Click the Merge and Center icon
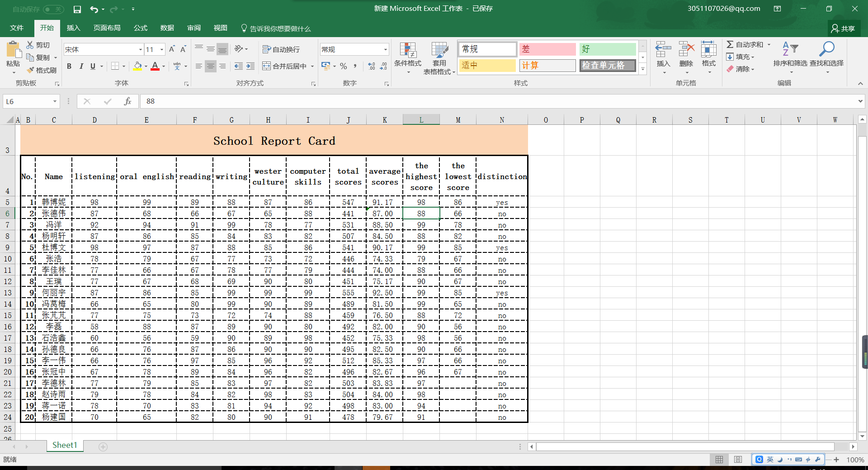Viewport: 868px width, 470px height. [267, 66]
